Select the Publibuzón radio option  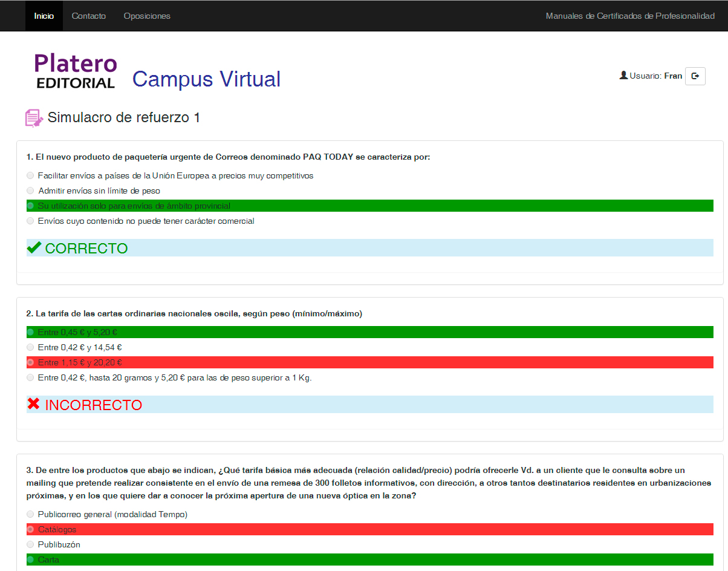click(x=30, y=544)
